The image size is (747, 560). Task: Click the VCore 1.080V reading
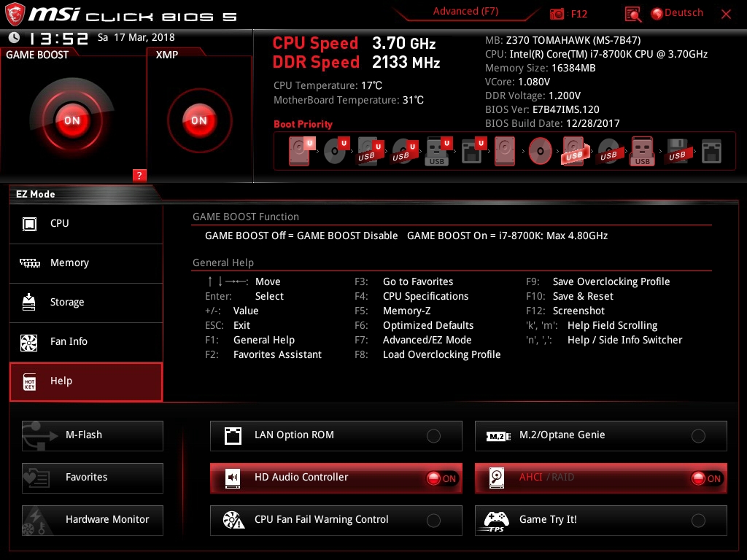[x=517, y=82]
